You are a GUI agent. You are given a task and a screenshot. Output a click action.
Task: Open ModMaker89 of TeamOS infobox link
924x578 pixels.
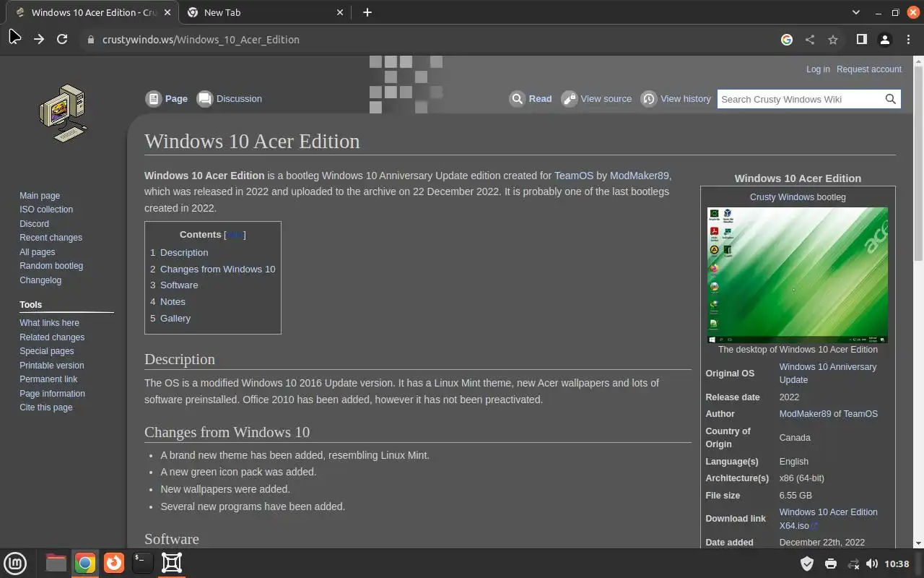tap(829, 414)
